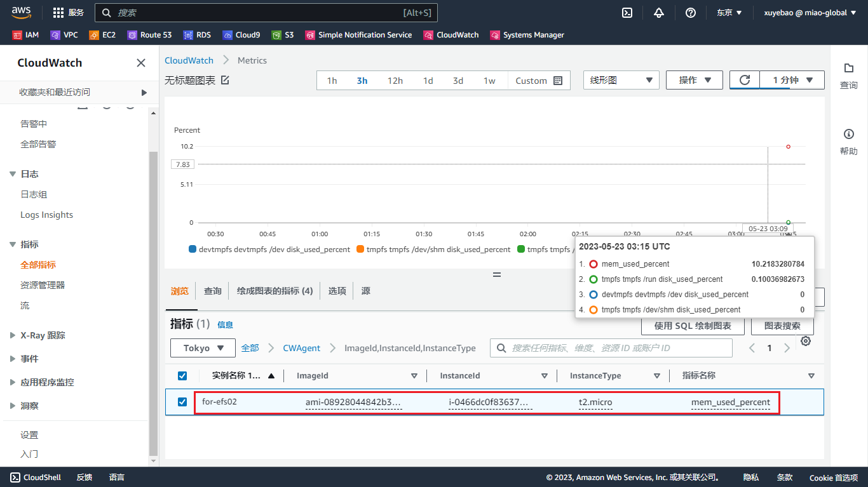The image size is (868, 487).
Task: Collapse the 日志 navigation section
Action: pos(14,174)
